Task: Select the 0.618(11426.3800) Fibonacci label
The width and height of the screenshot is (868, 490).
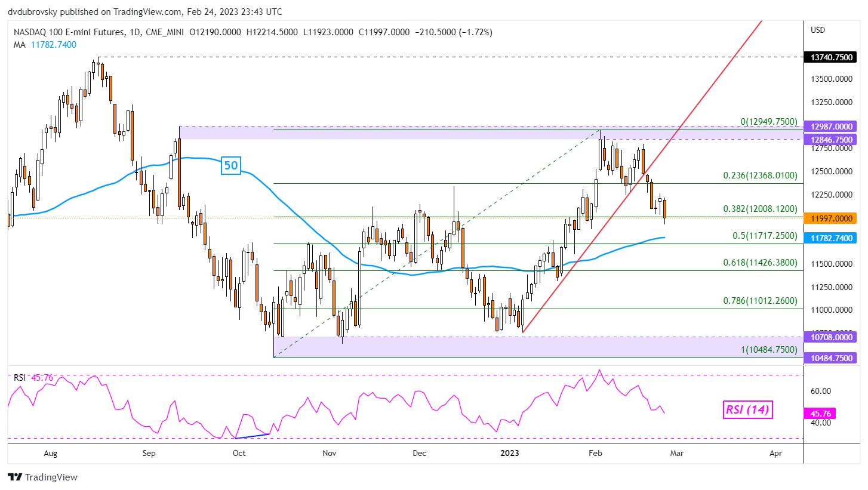Action: (761, 263)
